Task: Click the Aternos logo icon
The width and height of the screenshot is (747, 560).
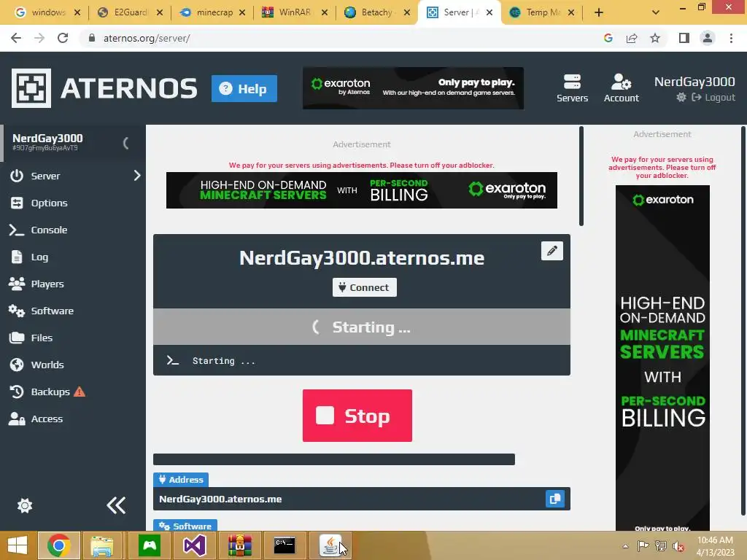Action: (31, 88)
